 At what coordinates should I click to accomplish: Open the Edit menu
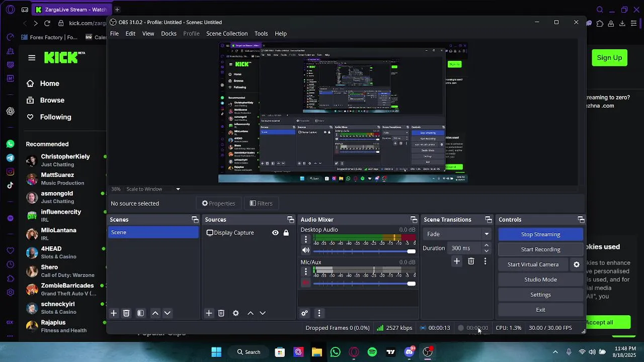tap(130, 34)
